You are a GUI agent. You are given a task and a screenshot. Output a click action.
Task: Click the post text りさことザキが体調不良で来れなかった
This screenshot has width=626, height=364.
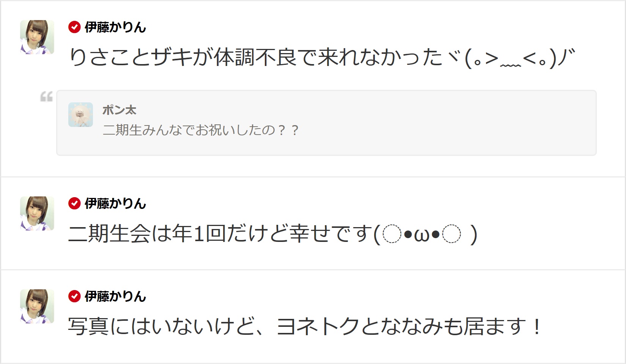(x=256, y=58)
